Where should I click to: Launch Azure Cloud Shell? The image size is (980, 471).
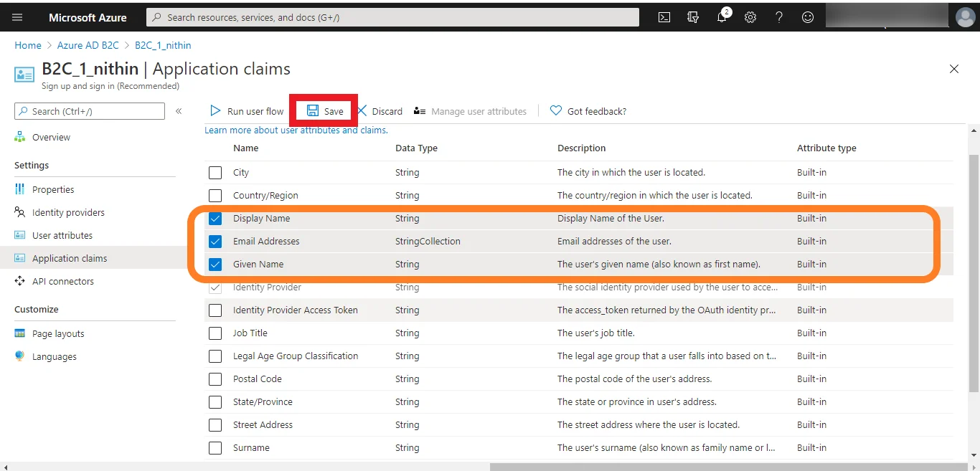tap(664, 16)
